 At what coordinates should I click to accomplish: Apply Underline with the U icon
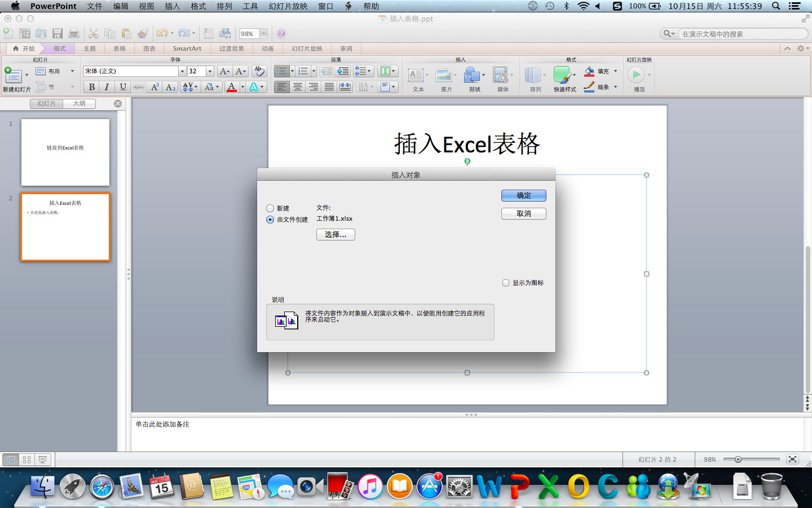122,87
